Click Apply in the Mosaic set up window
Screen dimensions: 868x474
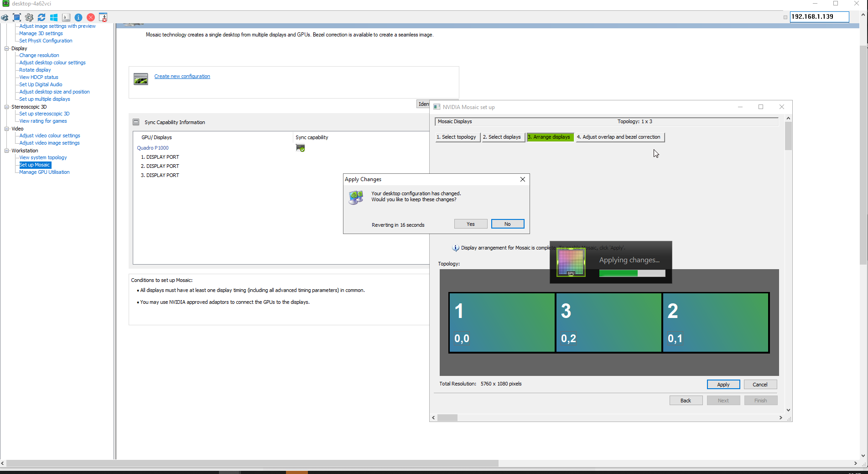coord(723,385)
